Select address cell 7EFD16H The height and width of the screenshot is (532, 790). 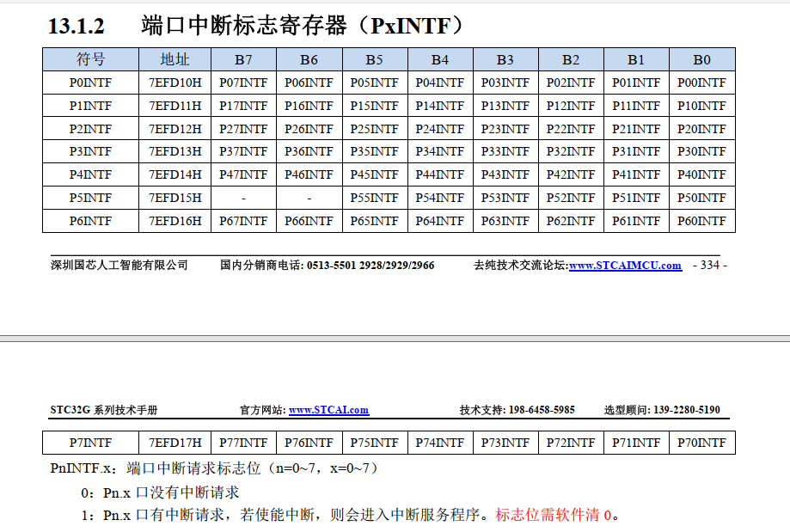coord(175,221)
